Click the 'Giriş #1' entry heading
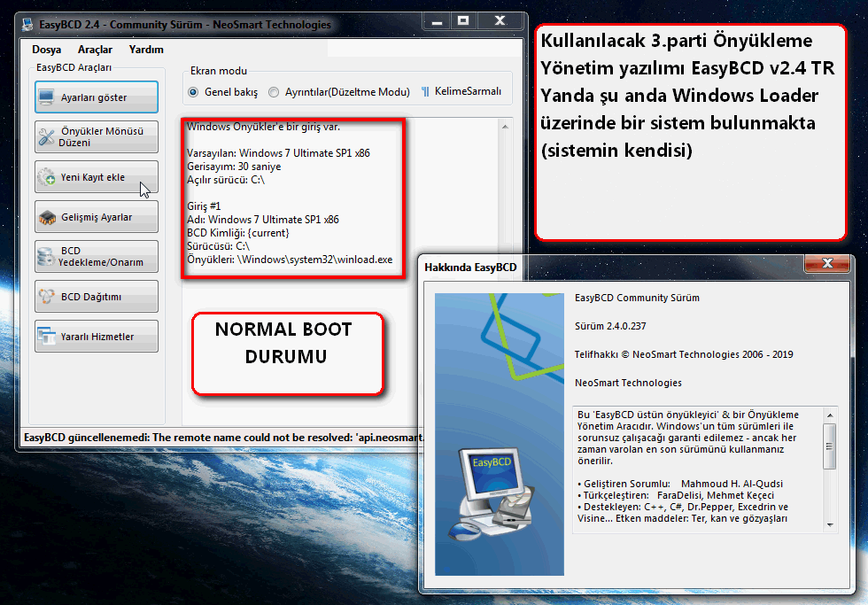 [204, 206]
